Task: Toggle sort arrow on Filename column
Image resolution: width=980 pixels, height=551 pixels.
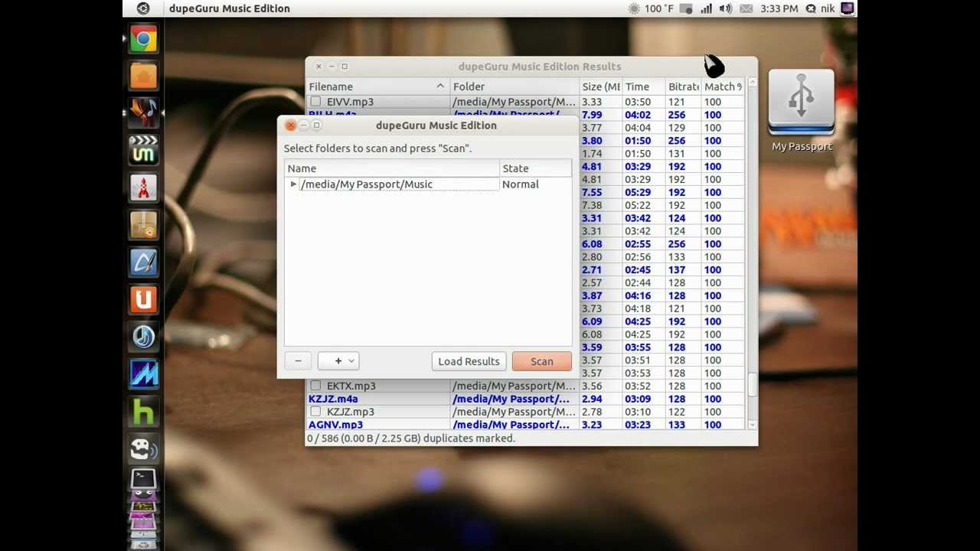Action: pos(440,86)
